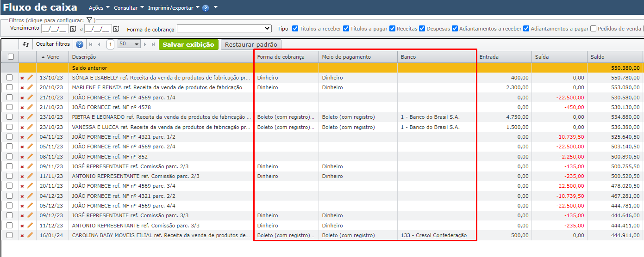Click the 4.750,00 Entrada value
644x257 pixels.
point(518,117)
